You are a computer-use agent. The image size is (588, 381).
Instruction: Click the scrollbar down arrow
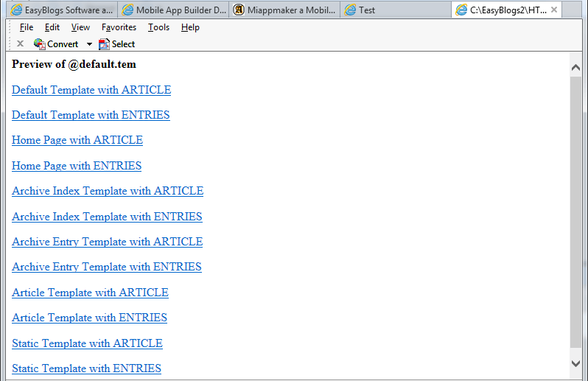575,363
